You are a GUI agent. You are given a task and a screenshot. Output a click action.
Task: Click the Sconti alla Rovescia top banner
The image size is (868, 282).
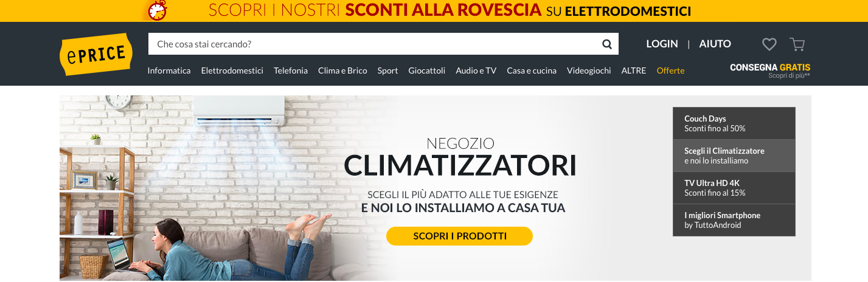click(434, 10)
